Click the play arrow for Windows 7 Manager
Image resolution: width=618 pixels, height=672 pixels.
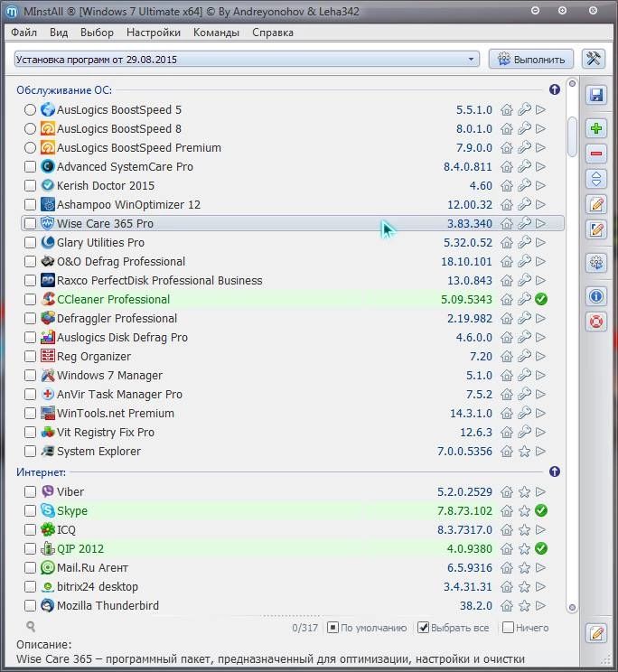541,376
